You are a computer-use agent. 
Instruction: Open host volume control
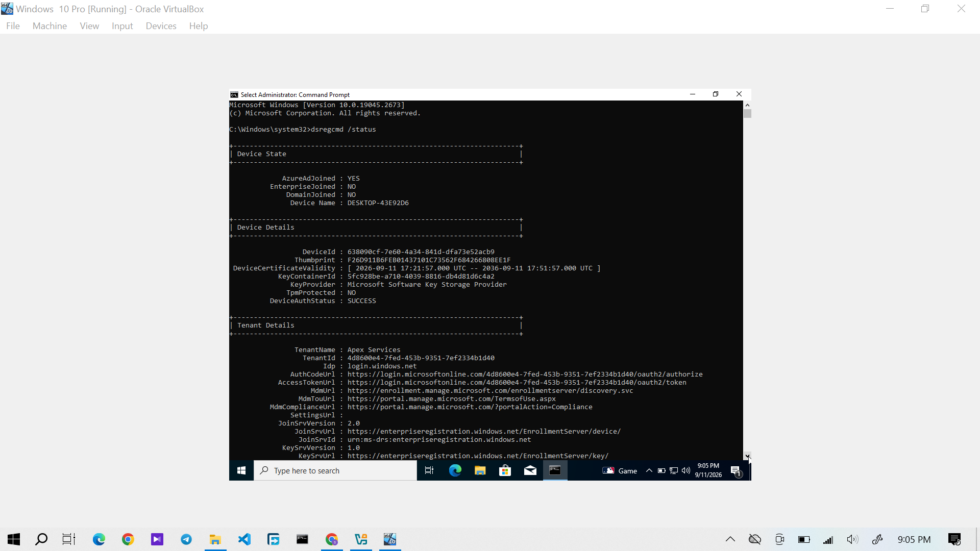tap(852, 539)
